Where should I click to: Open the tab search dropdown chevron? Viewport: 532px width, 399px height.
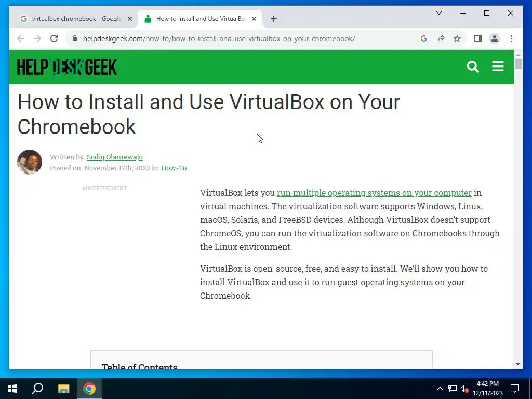(x=438, y=13)
